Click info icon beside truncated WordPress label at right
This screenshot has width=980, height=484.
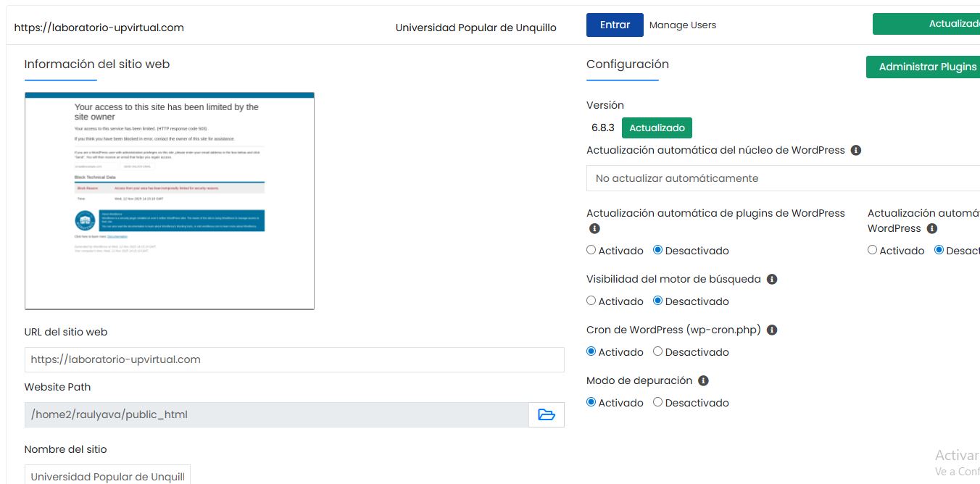coord(932,229)
